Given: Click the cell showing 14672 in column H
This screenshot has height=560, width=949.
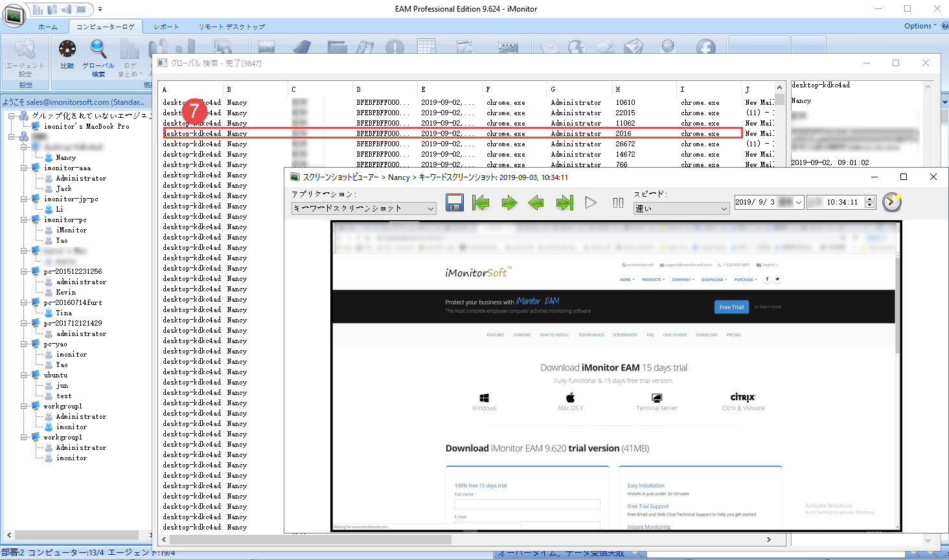Looking at the screenshot, I should tap(626, 154).
